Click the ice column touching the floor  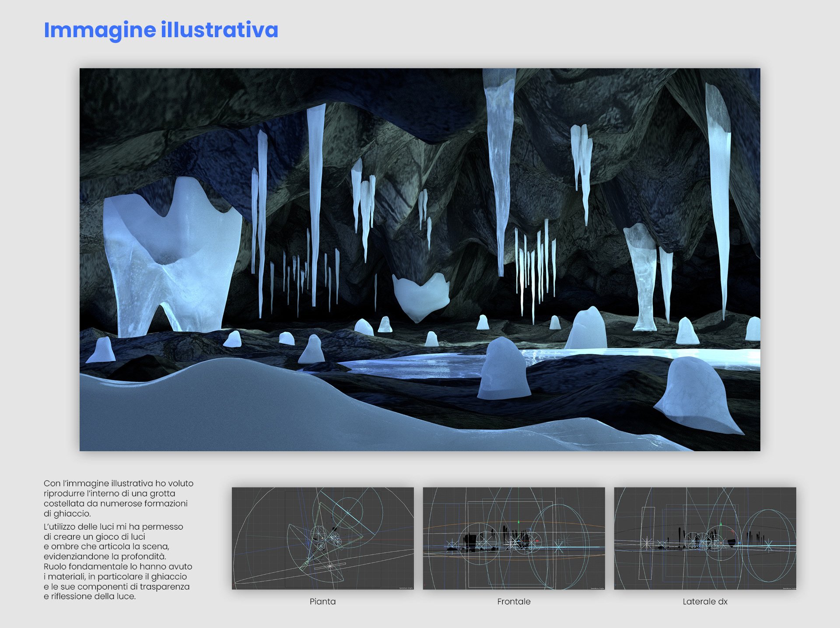(x=643, y=276)
